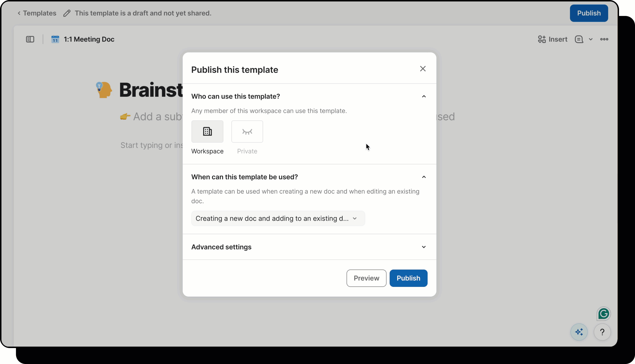
Task: Open comment display options chevron menu
Action: pyautogui.click(x=591, y=39)
